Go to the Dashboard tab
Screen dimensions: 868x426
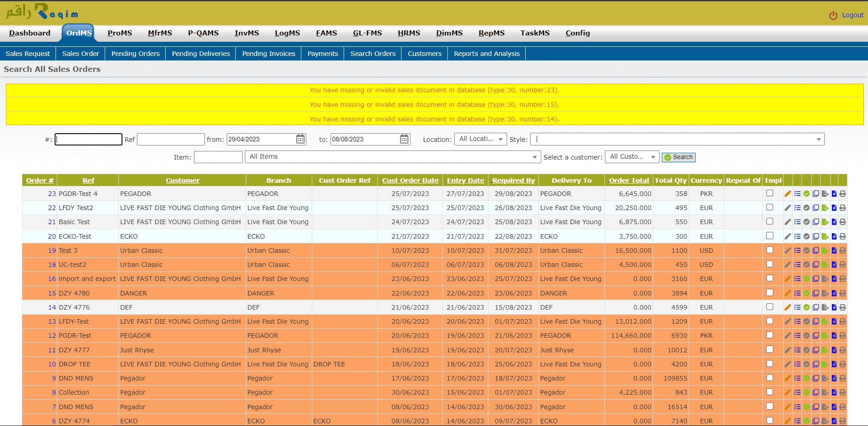[x=30, y=33]
